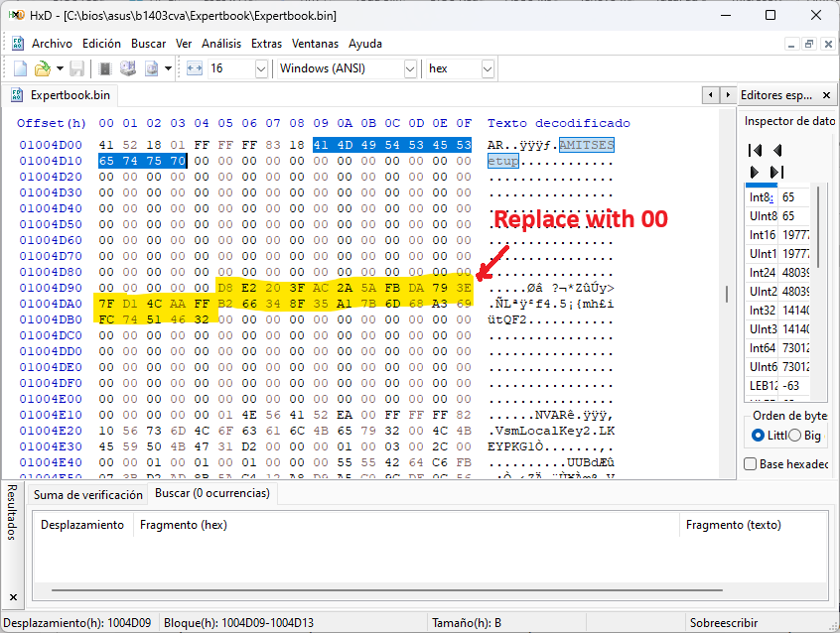Click hex byte D8 at offset 01004D90
Screen dimensions: 840x633
coord(225,288)
